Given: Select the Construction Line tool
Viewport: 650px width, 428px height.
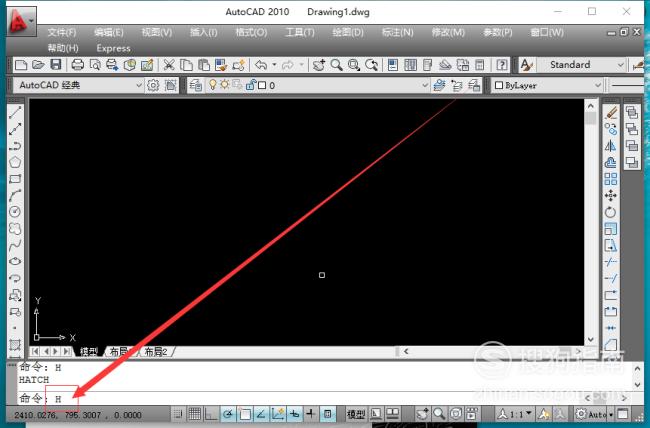Looking at the screenshot, I should [x=15, y=129].
